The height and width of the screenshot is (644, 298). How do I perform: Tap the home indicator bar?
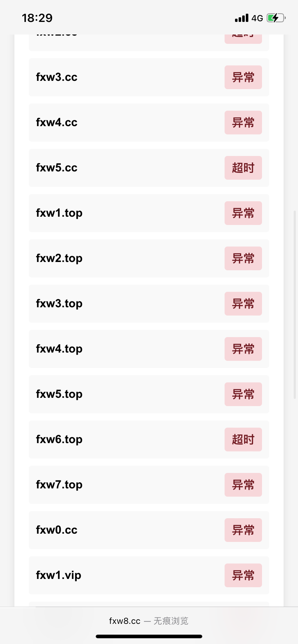[x=149, y=636]
